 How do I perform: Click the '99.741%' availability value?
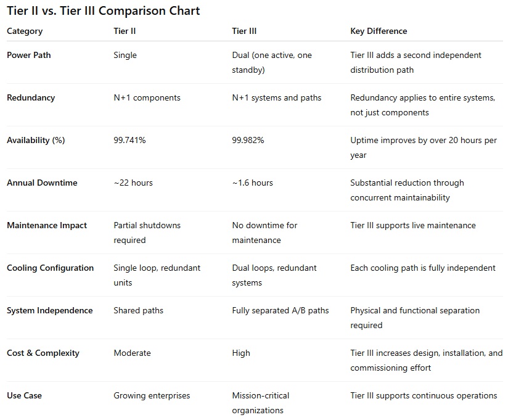[129, 140]
